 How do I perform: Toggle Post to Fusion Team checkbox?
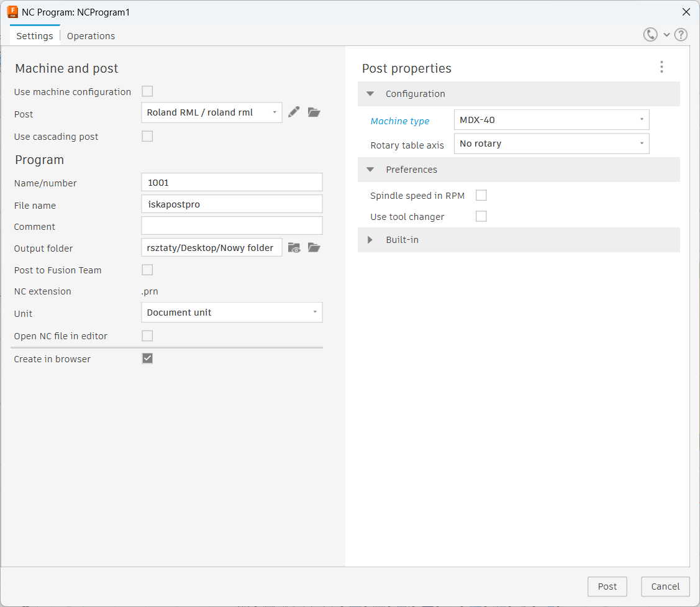[x=147, y=270]
